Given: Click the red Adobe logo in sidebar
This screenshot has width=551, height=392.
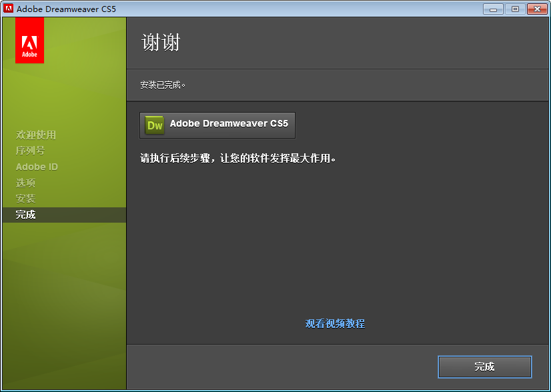Looking at the screenshot, I should pyautogui.click(x=29, y=41).
